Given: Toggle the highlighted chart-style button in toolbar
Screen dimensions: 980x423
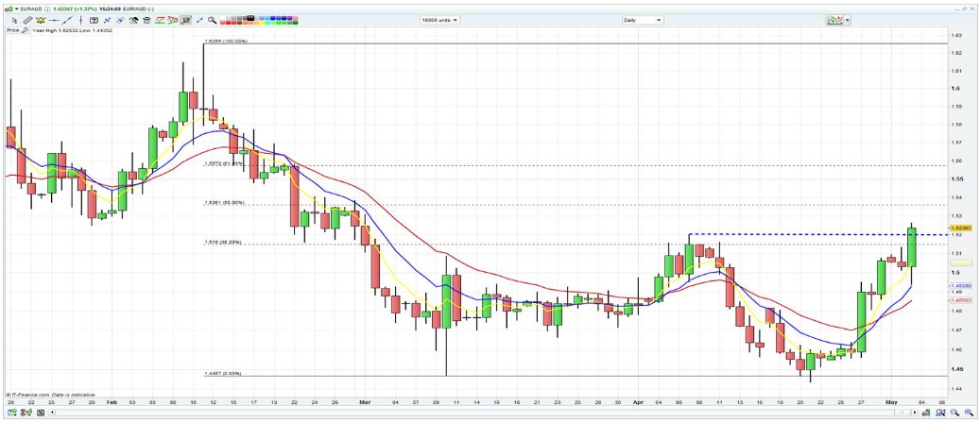Looking at the screenshot, I should click(x=186, y=19).
